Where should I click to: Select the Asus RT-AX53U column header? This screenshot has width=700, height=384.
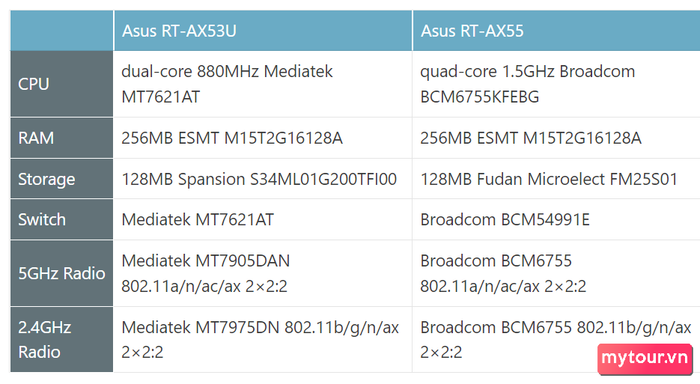(263, 31)
